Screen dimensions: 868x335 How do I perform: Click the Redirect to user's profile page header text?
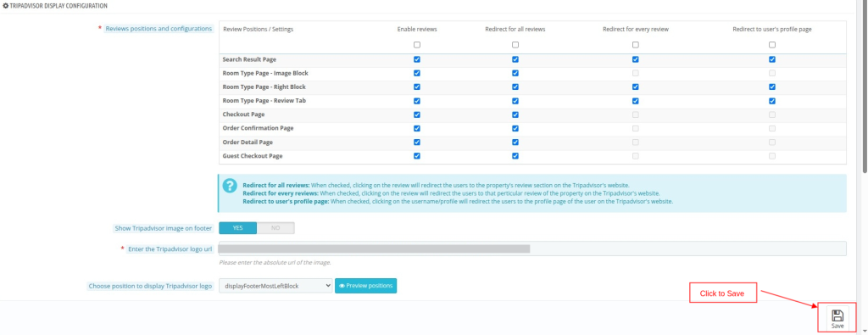[772, 30]
